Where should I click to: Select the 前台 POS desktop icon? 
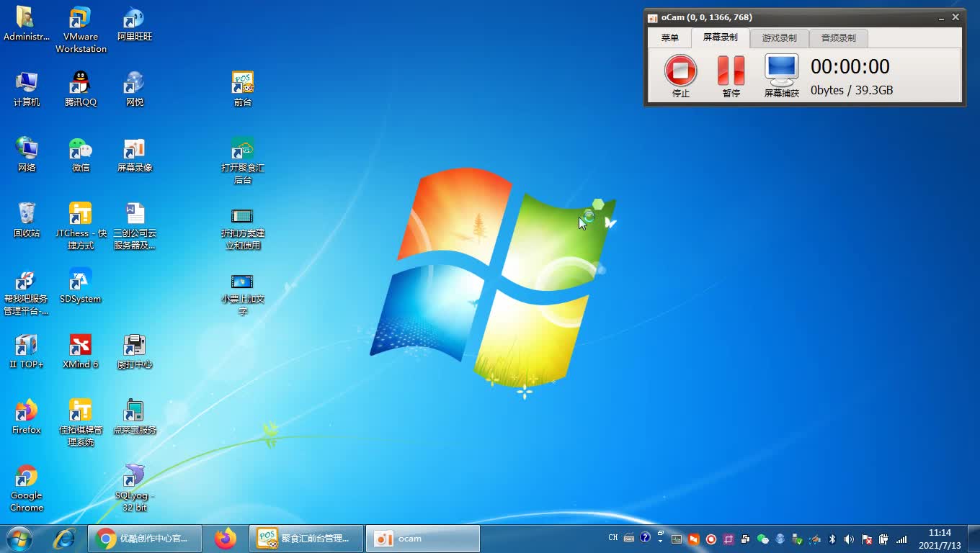243,89
